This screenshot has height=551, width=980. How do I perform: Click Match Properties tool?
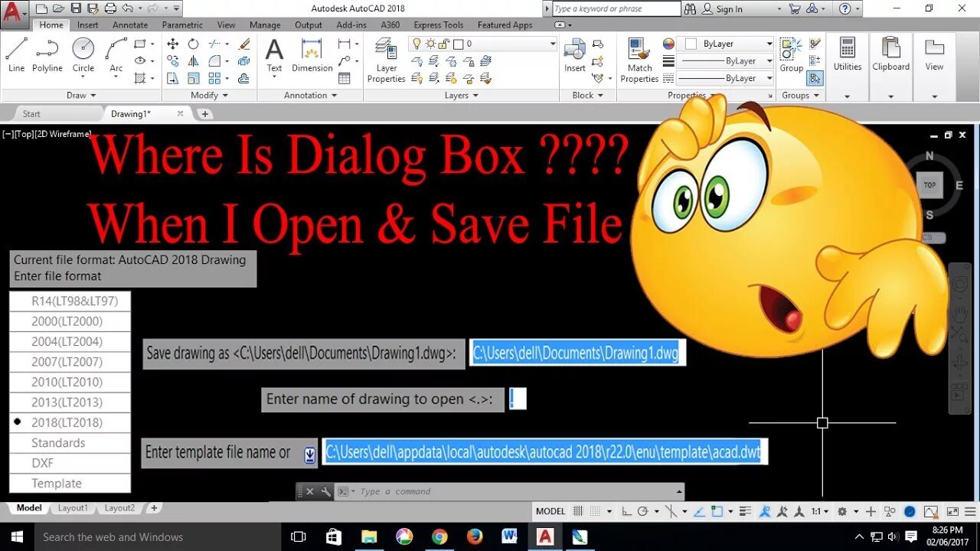(639, 60)
